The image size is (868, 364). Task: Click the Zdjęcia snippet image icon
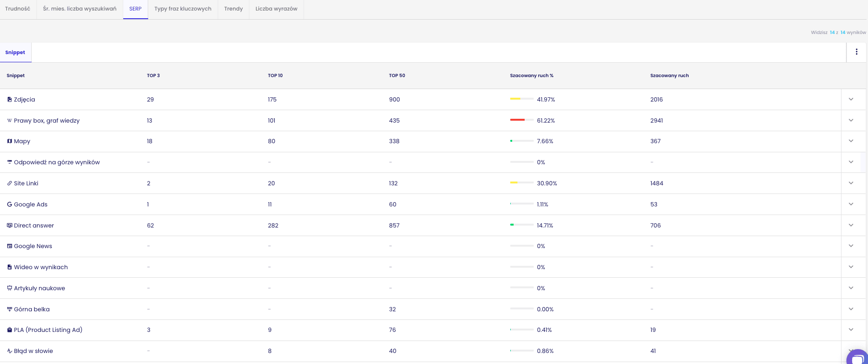tap(10, 100)
